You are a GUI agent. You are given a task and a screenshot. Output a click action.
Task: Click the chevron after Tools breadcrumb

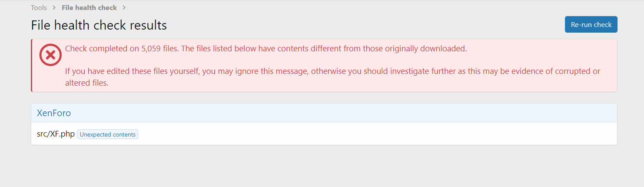click(54, 8)
